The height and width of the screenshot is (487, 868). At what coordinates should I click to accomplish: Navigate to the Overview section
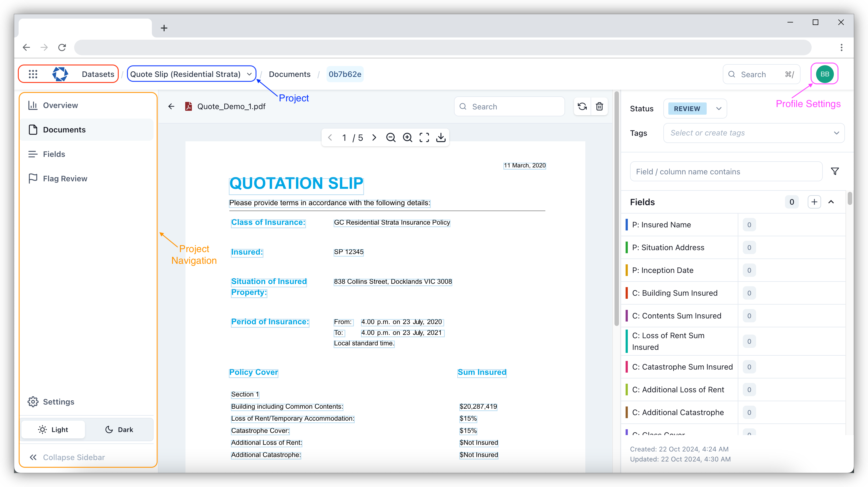pos(60,105)
